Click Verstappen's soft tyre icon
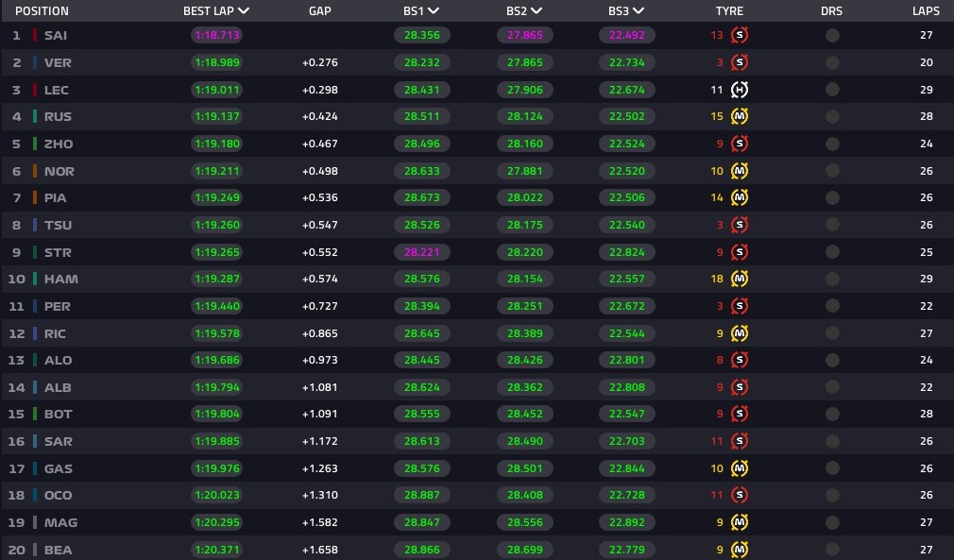Screen dimensions: 954x560 740,62
